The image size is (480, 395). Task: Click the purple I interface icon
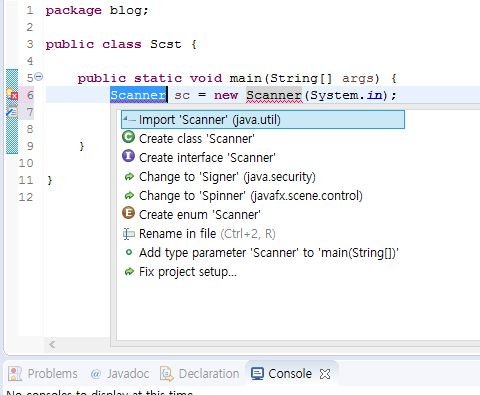point(128,156)
